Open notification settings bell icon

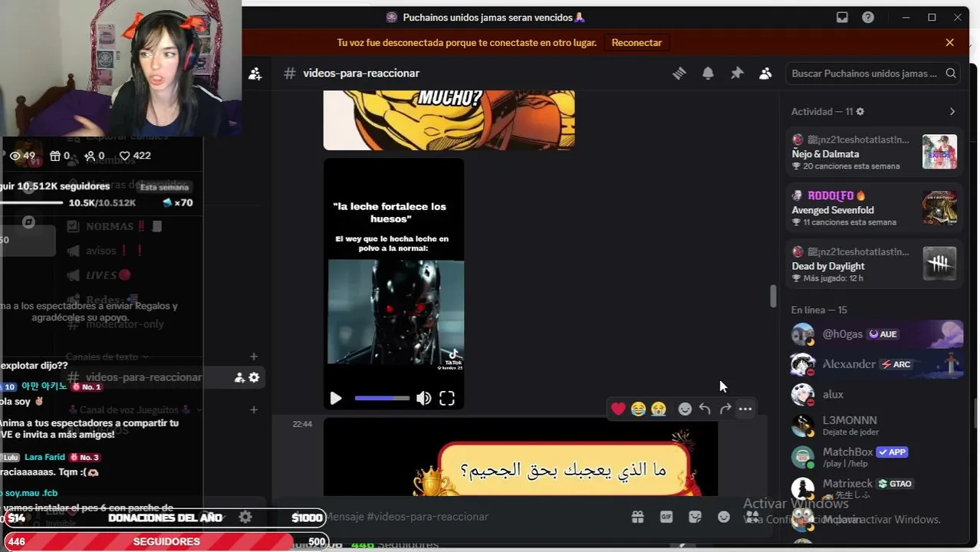click(x=708, y=73)
